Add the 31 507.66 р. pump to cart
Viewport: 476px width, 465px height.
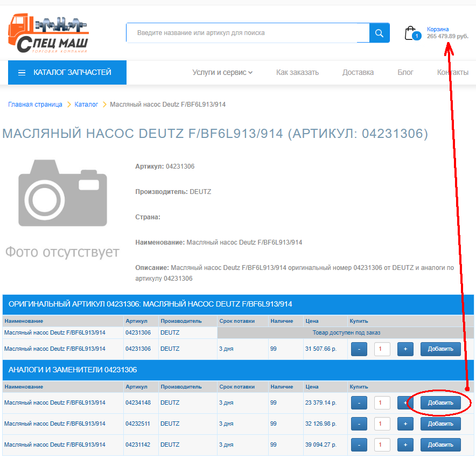point(440,349)
